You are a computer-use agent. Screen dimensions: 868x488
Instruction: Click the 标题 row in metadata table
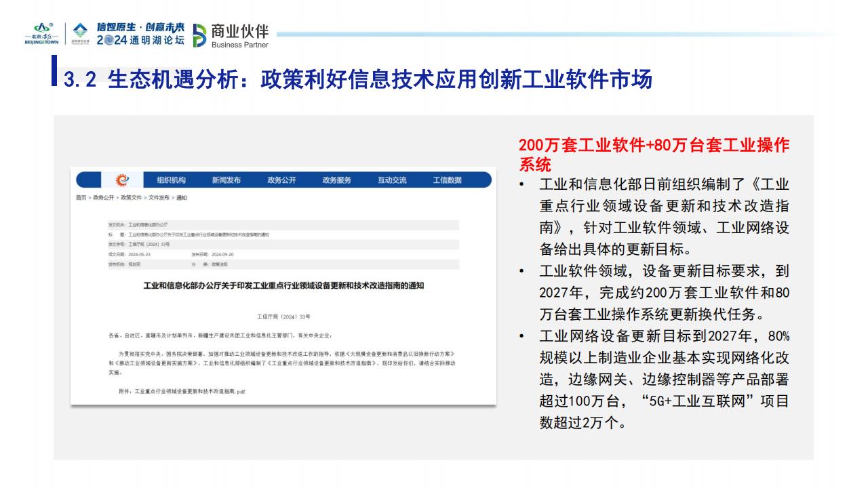[x=283, y=234]
